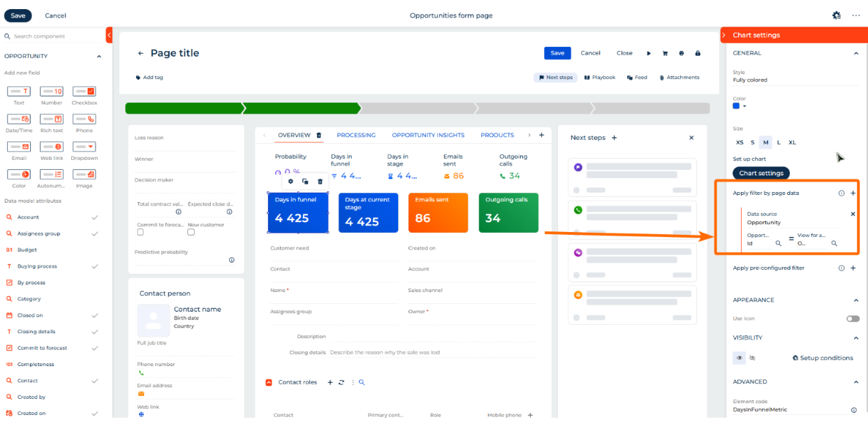Click the designer settings gear icon top right
This screenshot has width=868, height=429.
837,15
